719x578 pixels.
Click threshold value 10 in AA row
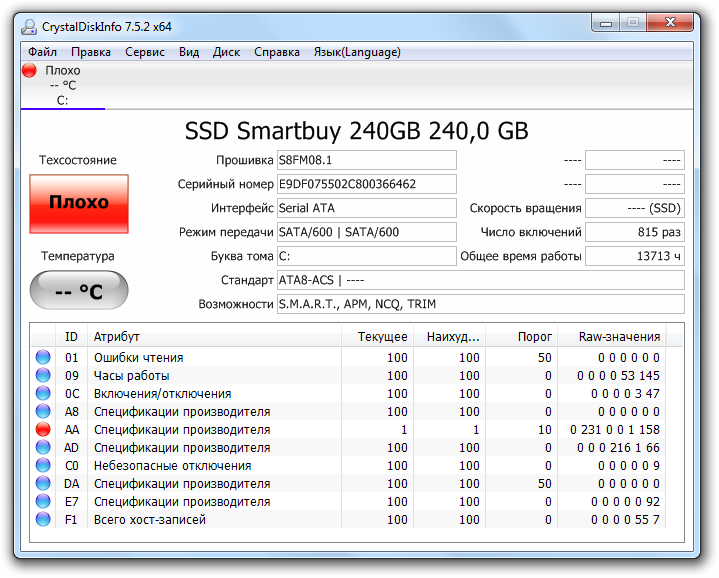pos(545,429)
